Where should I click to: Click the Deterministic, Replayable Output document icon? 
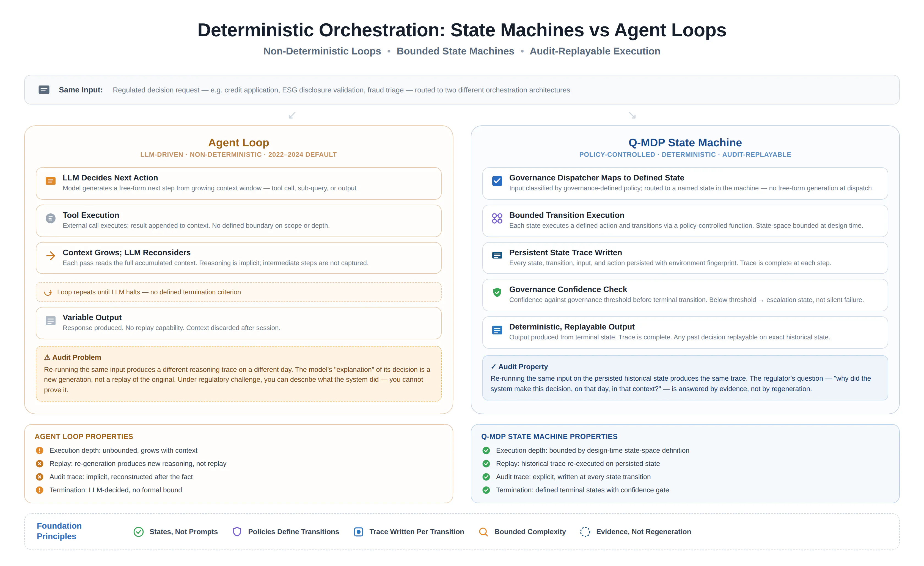[x=497, y=330]
